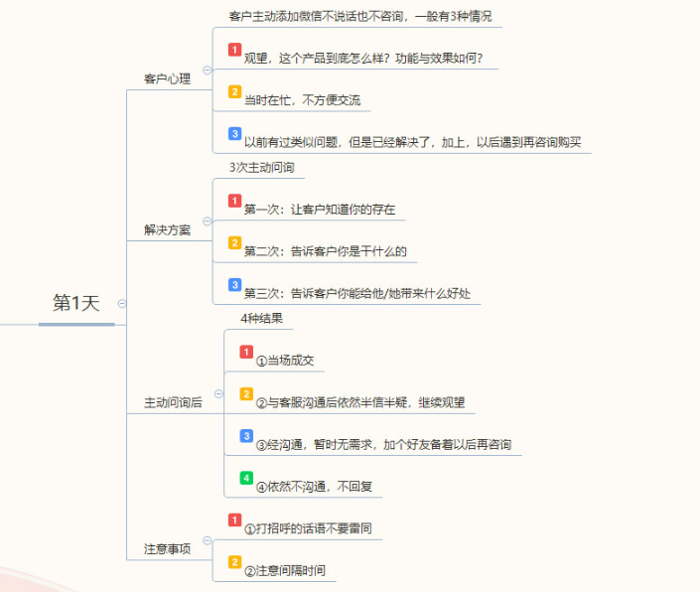The image size is (700, 592).
Task: Select the 解决方案 subtopic
Action: pos(168,229)
